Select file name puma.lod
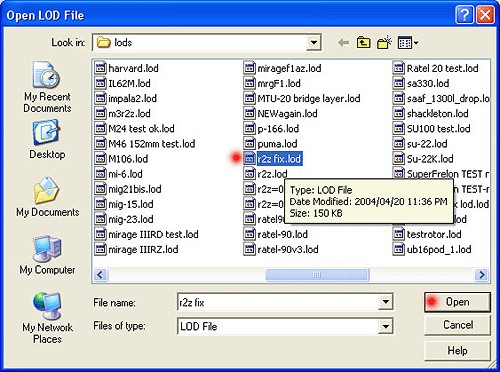The image size is (500, 372). click(277, 144)
